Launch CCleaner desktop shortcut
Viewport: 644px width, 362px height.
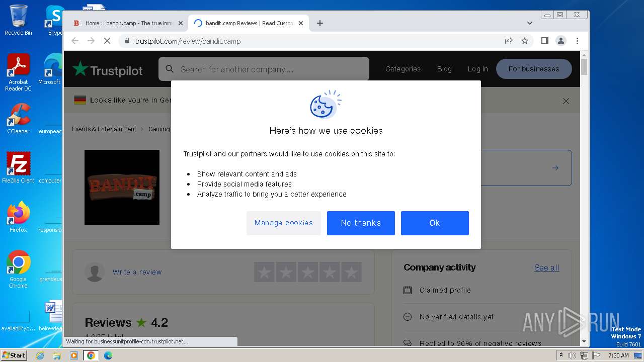(18, 119)
